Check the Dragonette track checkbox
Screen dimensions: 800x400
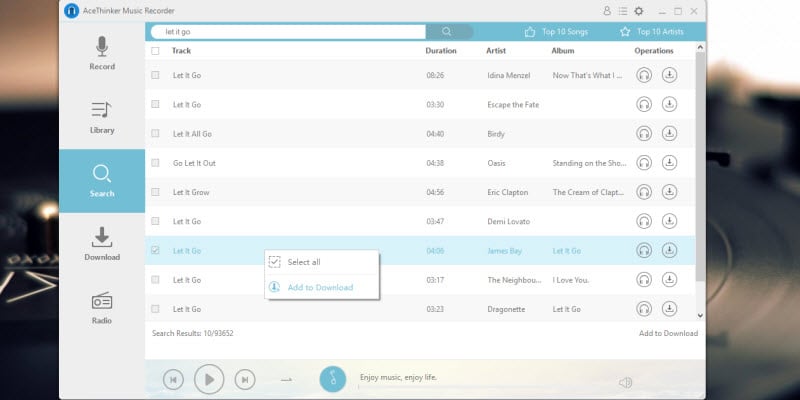pyautogui.click(x=155, y=309)
